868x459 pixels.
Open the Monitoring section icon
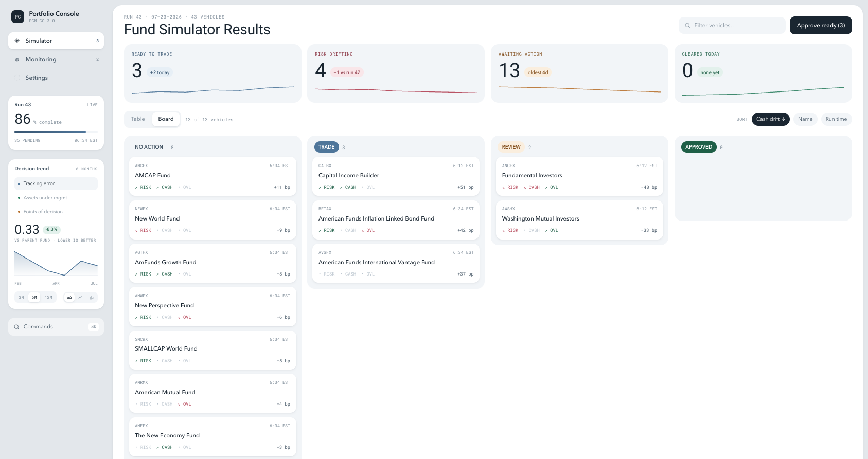tap(17, 59)
